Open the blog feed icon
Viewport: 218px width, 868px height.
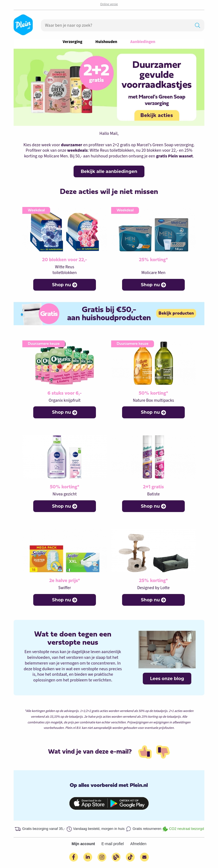coord(116,857)
